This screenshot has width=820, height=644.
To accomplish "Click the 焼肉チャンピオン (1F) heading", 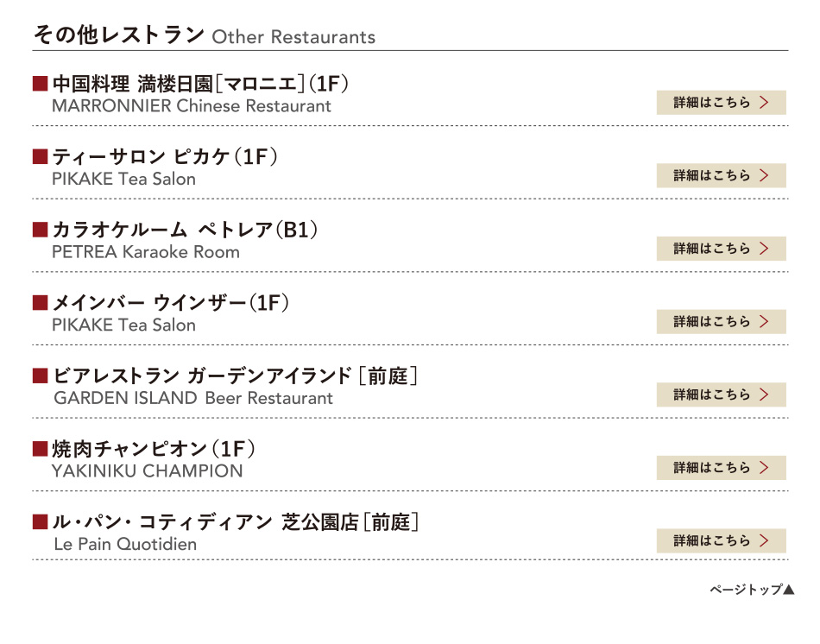I will pos(154,449).
